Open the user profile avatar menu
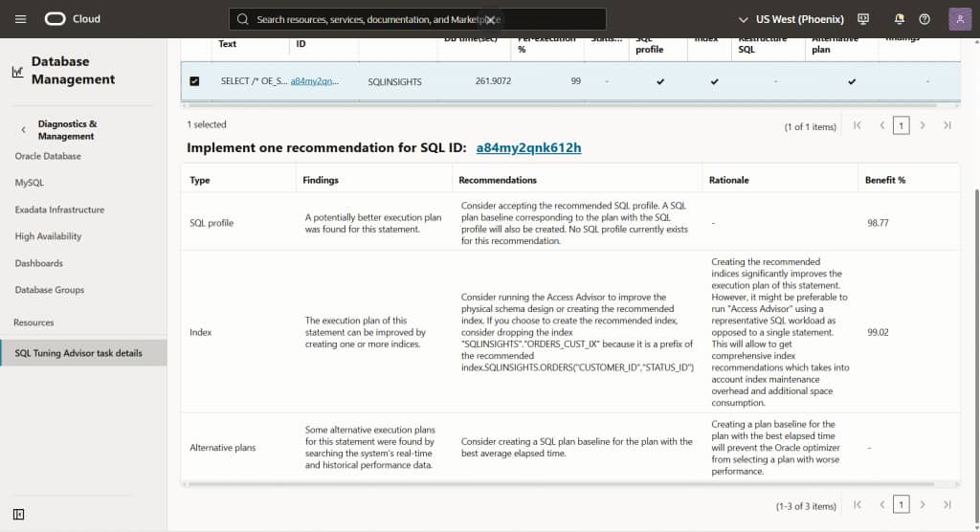 pos(959,19)
